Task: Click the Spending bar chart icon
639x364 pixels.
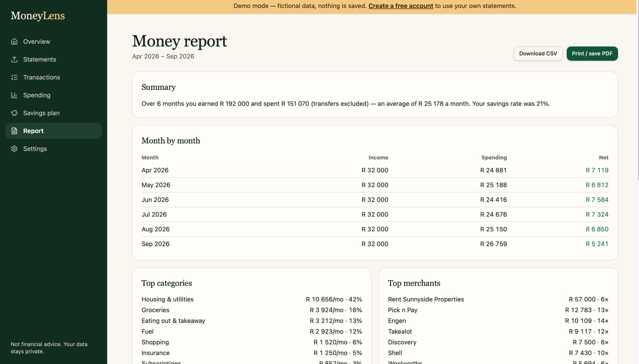Action: [14, 95]
